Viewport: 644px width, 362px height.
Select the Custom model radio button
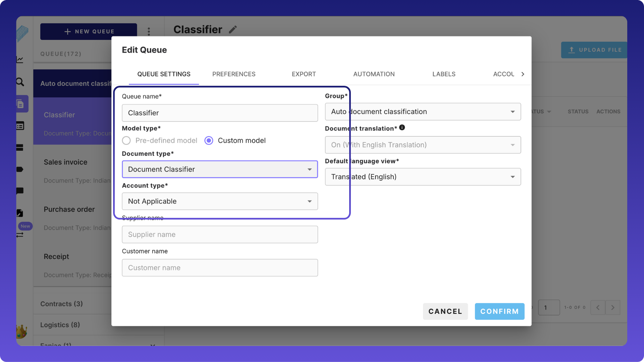[x=209, y=140]
